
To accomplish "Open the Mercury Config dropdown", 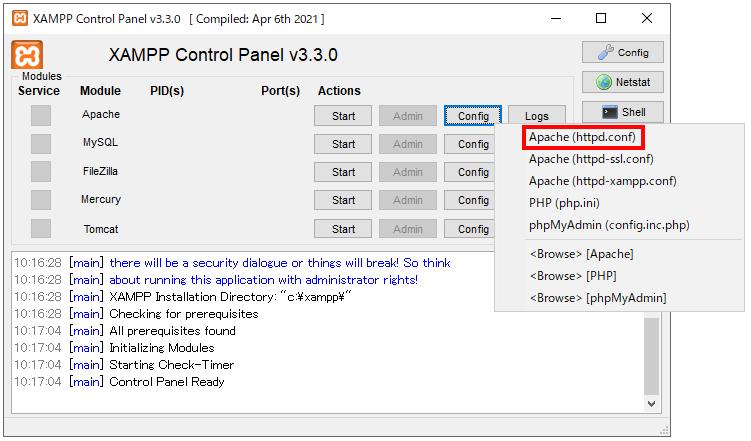I will pos(469,200).
